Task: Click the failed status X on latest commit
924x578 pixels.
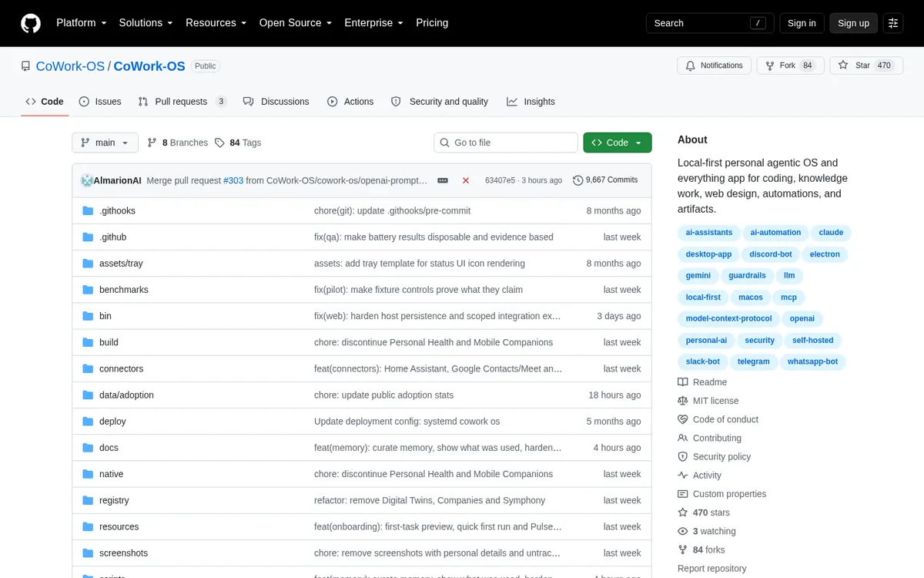Action: (466, 180)
